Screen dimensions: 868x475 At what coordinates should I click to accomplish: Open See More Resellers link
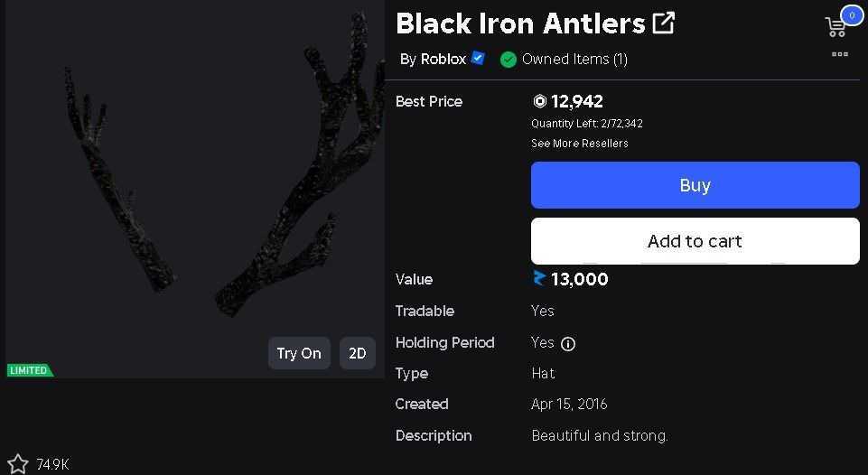coord(580,144)
